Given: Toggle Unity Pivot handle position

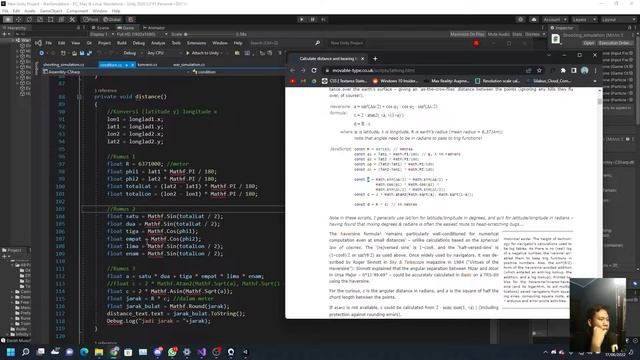Looking at the screenshot, I should tap(91, 19).
